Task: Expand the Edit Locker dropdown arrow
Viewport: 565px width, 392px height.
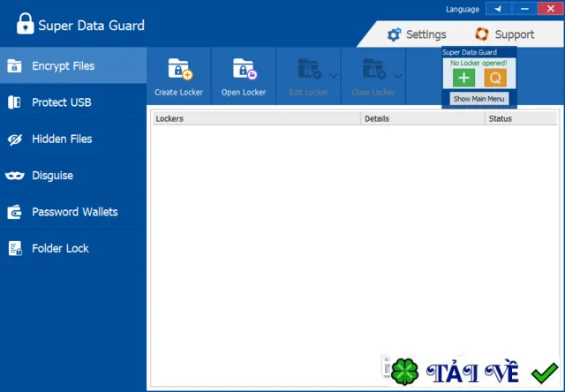Action: click(x=334, y=76)
